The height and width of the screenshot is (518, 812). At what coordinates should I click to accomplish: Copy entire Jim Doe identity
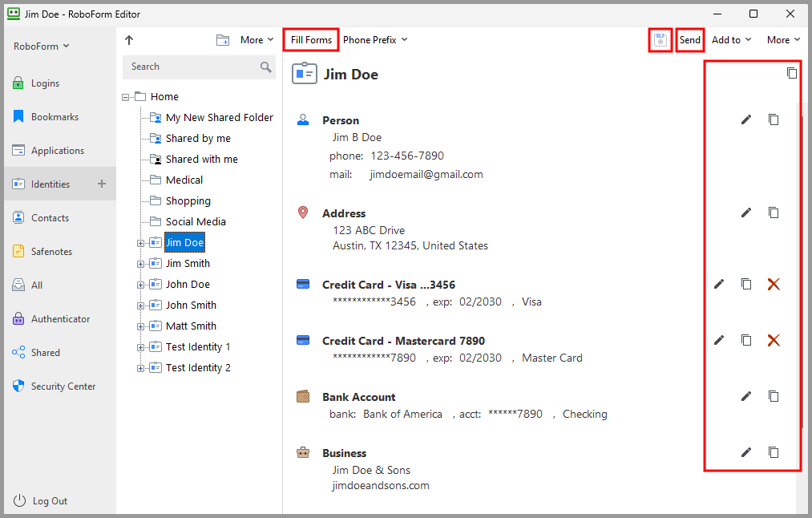(x=791, y=73)
